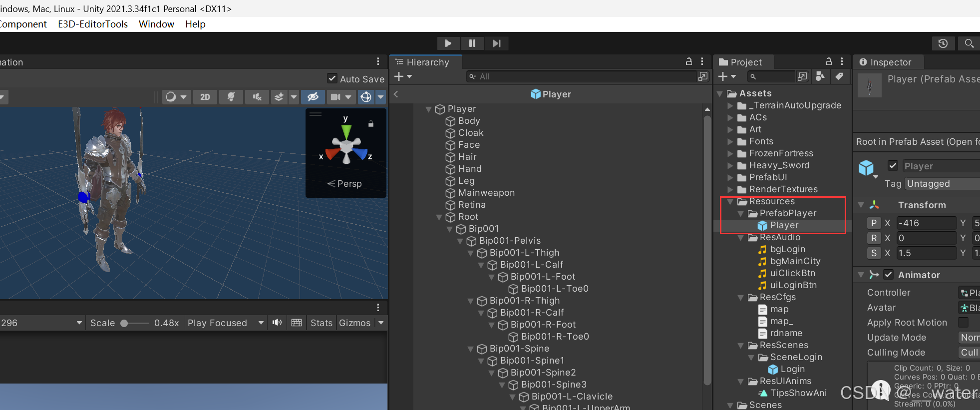
Task: Click the lock icon on the orientation gizmo
Action: (x=371, y=123)
